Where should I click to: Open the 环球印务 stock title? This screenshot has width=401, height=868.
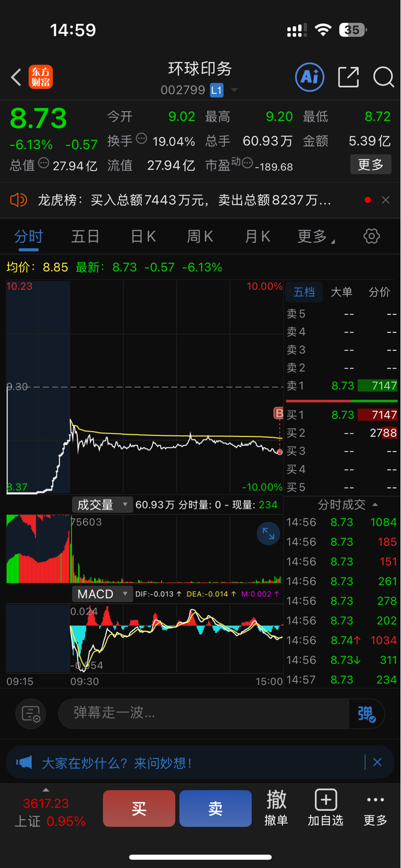tap(200, 69)
